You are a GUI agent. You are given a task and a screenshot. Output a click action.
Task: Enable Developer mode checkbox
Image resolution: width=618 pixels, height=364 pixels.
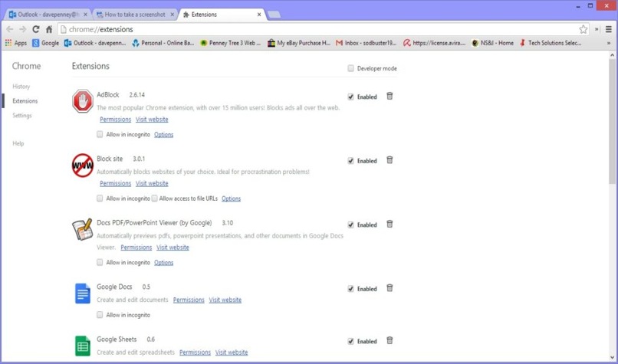351,68
